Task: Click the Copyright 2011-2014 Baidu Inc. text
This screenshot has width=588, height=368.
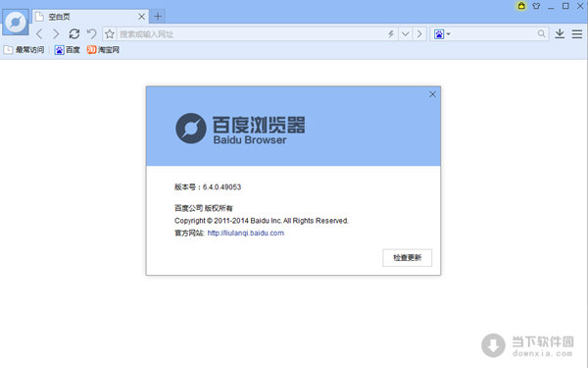Action: point(262,221)
